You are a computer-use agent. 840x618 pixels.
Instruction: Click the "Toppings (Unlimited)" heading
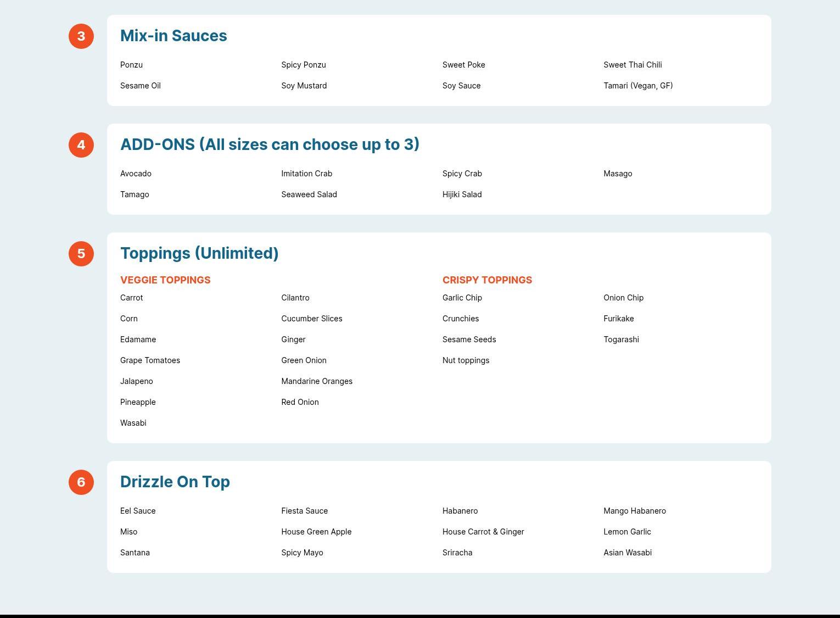(199, 253)
